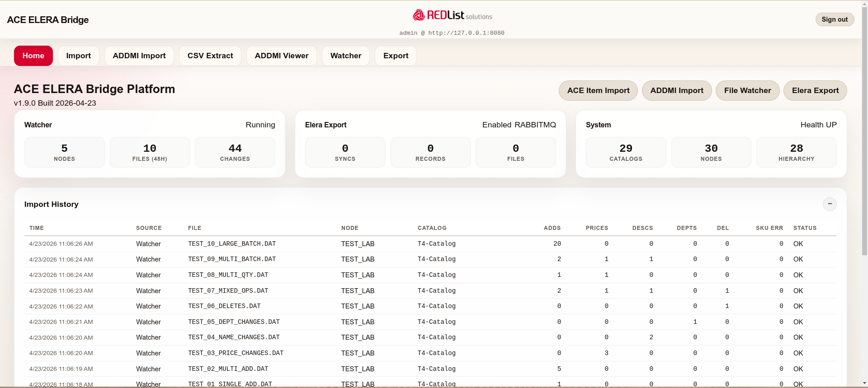Viewport: 868px width, 388px height.
Task: Click the STATUS column header
Action: (805, 228)
